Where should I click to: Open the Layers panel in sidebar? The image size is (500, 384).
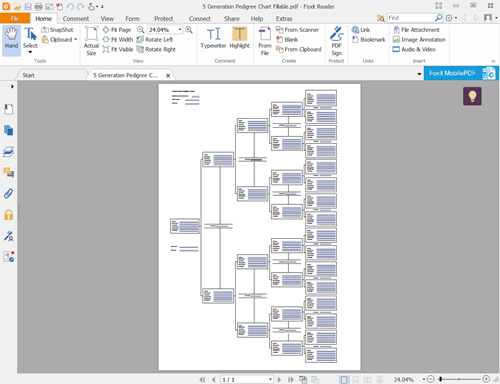pos(9,152)
